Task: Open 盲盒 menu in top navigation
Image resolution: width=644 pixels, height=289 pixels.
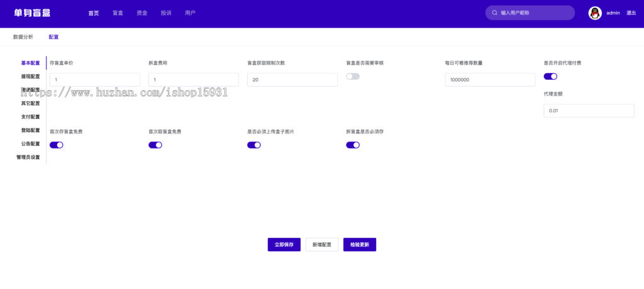Action: click(118, 13)
